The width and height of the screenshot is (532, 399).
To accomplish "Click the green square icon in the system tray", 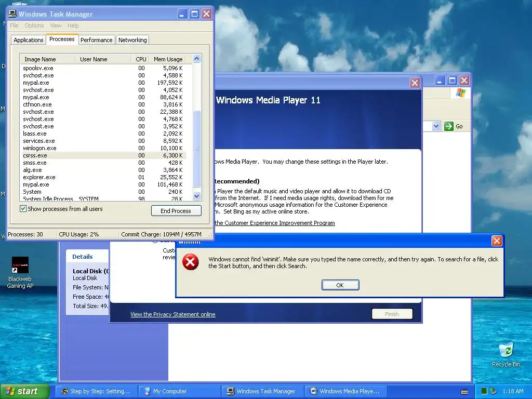I will point(484,391).
